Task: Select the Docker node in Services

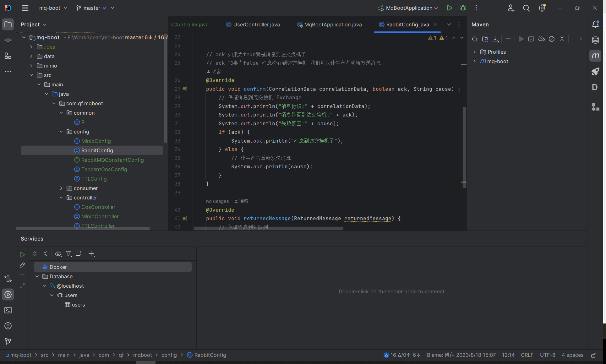Action: tap(113, 267)
